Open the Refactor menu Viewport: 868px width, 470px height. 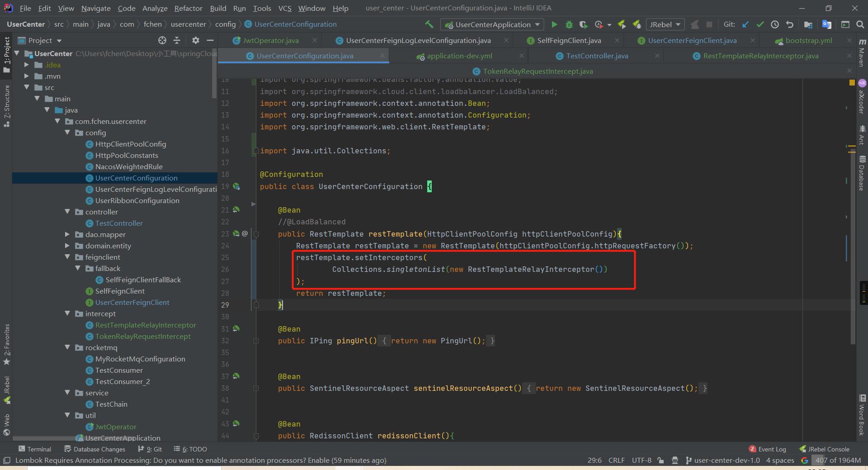click(x=188, y=8)
